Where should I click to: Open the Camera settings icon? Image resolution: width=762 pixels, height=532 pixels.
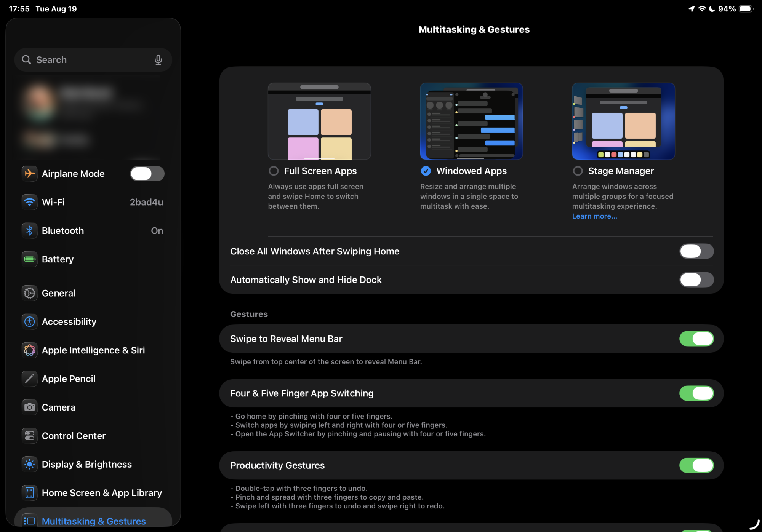click(x=29, y=407)
